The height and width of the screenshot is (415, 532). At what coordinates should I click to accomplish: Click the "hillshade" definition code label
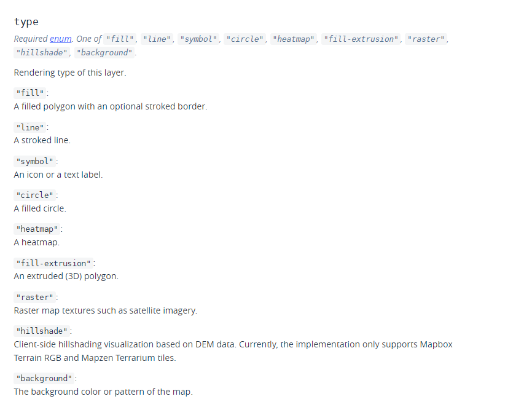(42, 331)
